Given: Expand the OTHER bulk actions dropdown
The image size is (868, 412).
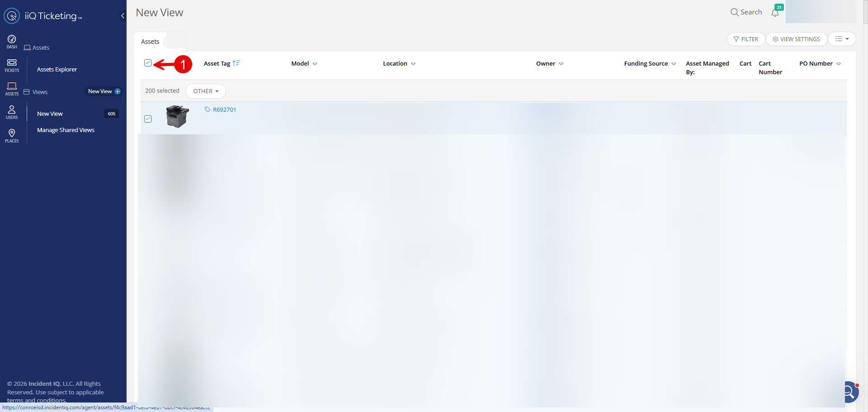Looking at the screenshot, I should pyautogui.click(x=206, y=91).
